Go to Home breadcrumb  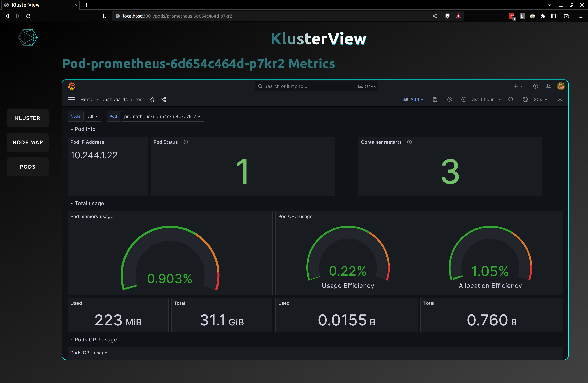(87, 100)
